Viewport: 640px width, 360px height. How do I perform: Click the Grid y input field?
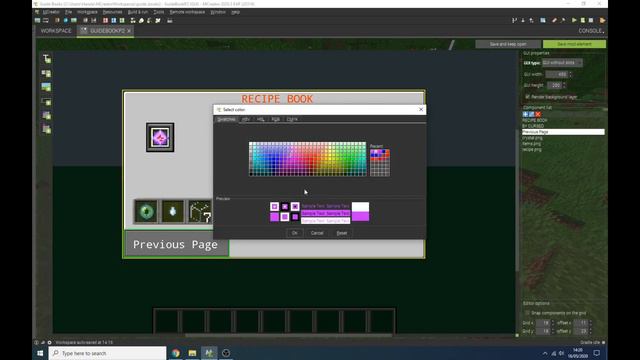(543, 331)
